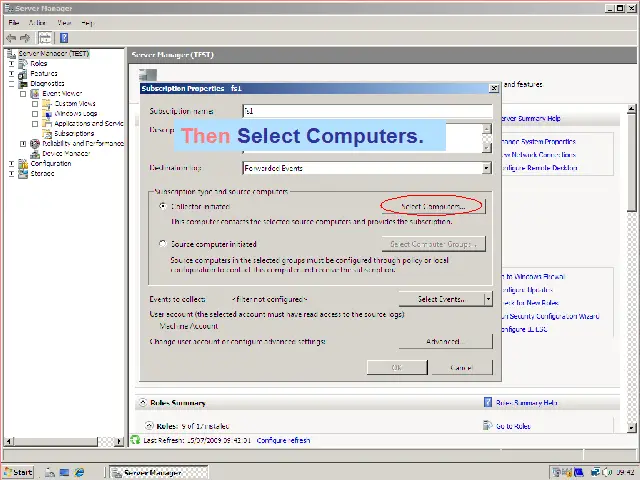Select Subscriptions in the tree

74,133
